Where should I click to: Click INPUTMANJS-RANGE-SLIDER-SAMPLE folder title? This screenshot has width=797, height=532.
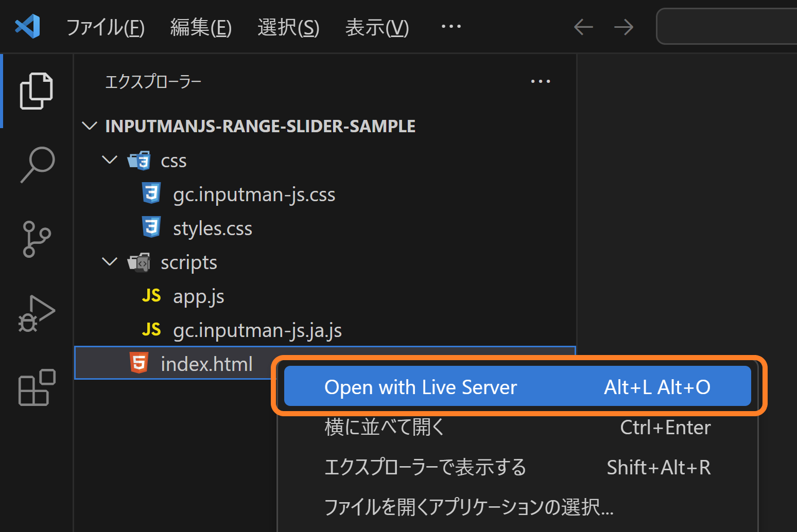(x=261, y=126)
